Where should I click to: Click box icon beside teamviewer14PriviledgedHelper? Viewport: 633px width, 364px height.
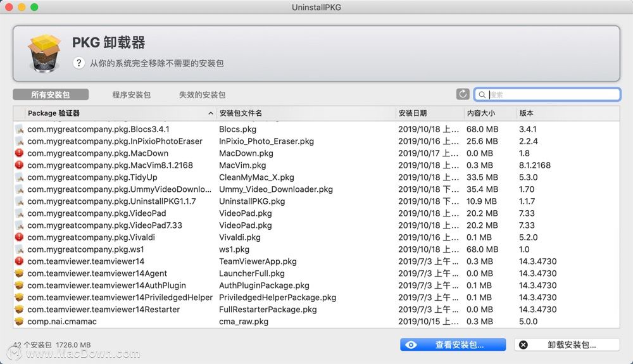19,298
